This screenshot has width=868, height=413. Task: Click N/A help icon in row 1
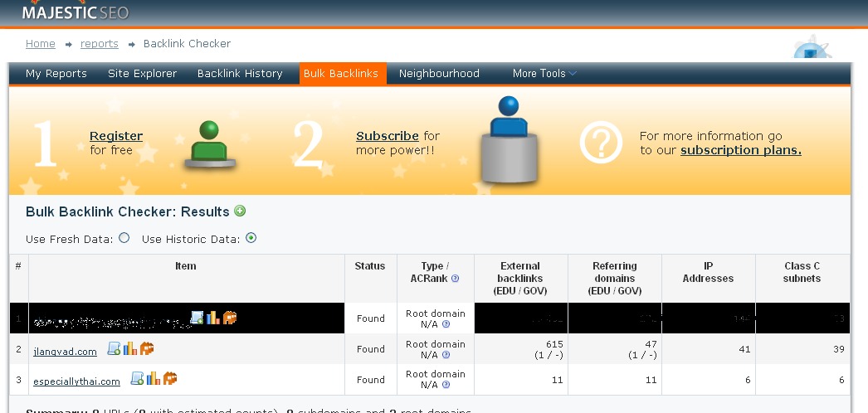pos(446,324)
